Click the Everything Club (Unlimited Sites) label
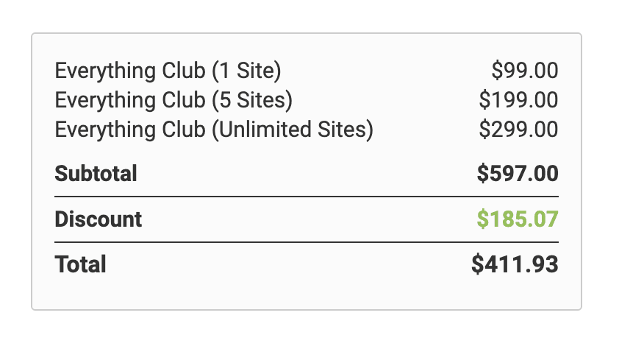Viewport: 644px width, 346px height. (214, 130)
